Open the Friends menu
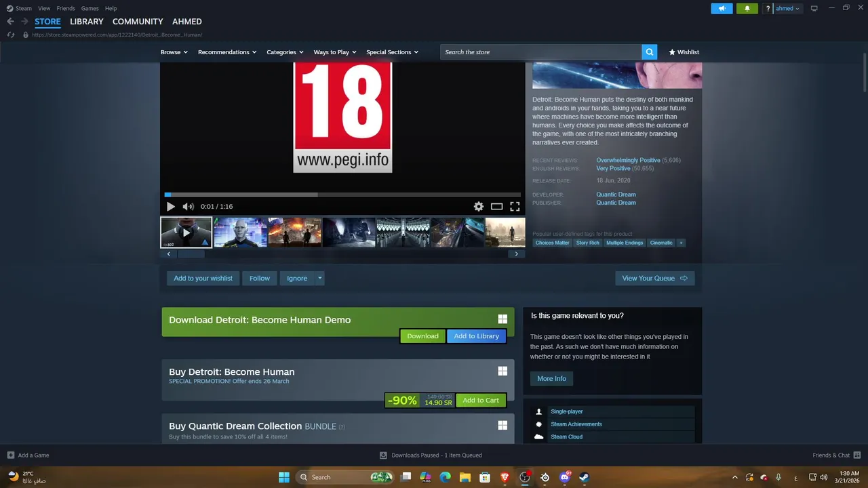This screenshot has width=868, height=488. point(66,8)
